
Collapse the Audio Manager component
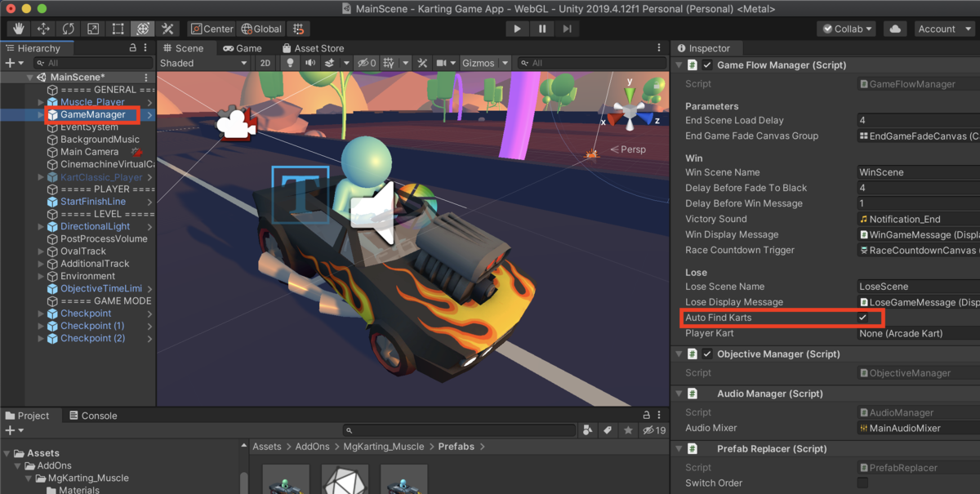[679, 394]
